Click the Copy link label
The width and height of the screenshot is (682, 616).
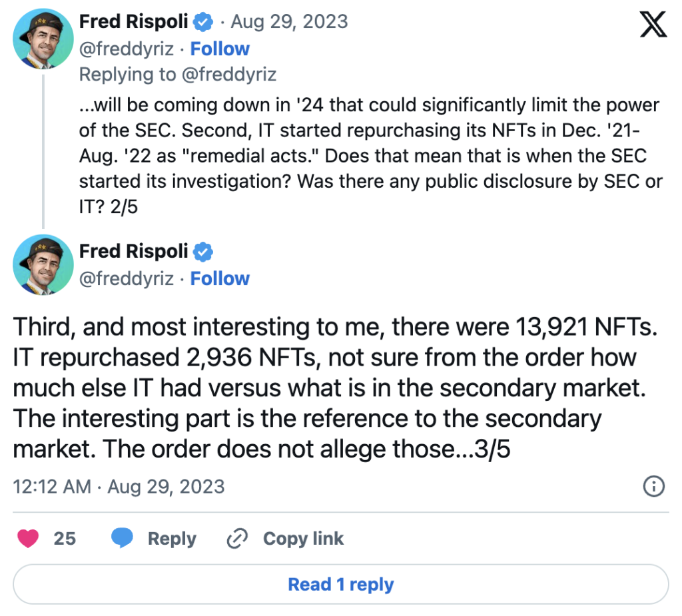click(x=303, y=538)
